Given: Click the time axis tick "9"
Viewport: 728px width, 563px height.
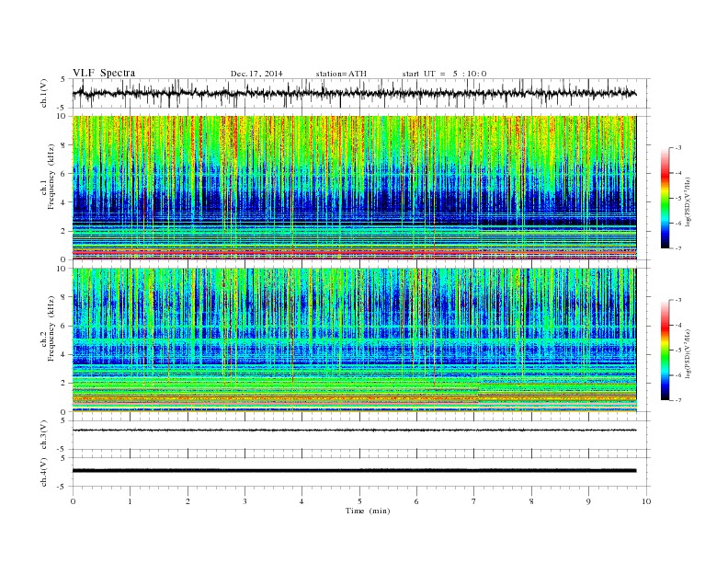Looking at the screenshot, I should coord(588,501).
